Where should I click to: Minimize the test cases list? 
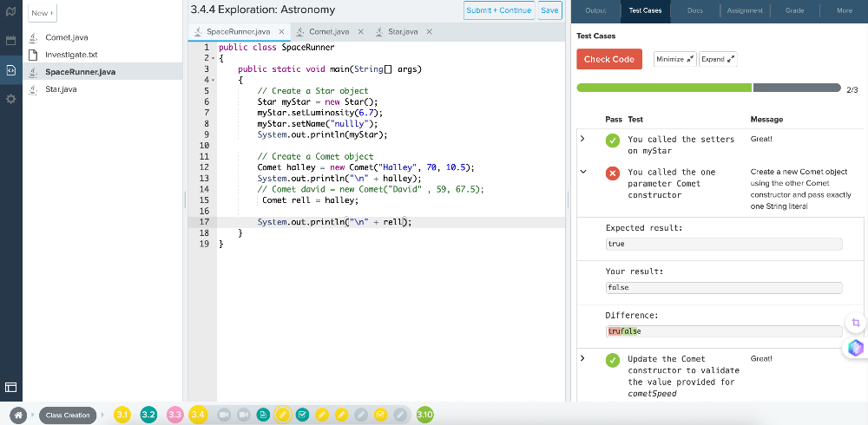tap(674, 59)
